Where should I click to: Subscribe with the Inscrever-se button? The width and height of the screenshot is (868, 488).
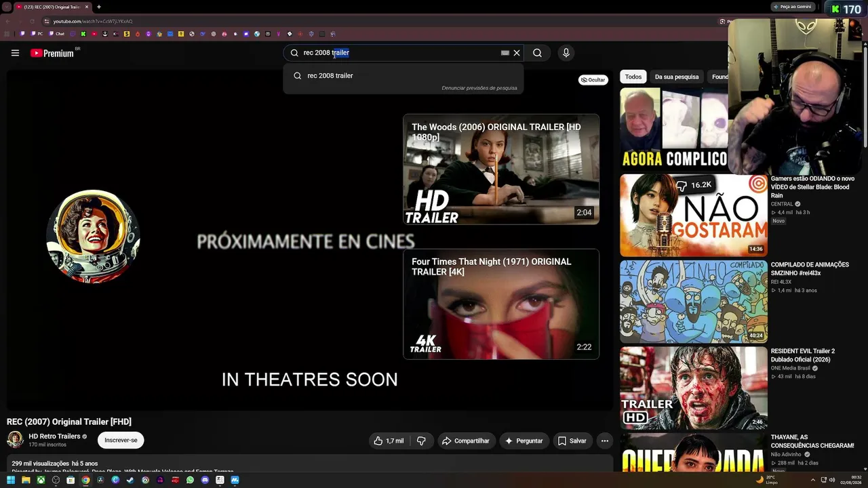pyautogui.click(x=121, y=441)
